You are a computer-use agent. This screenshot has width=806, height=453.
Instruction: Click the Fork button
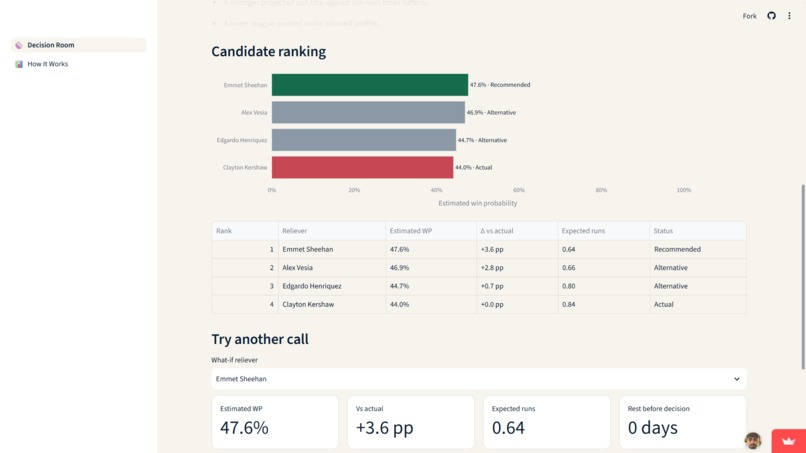click(749, 16)
